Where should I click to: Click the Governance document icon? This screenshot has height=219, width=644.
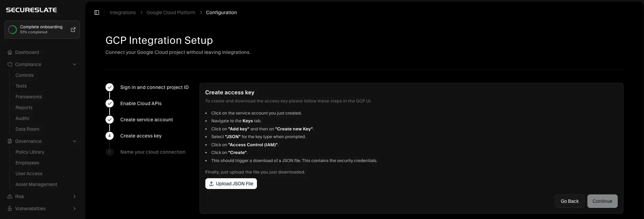10,141
